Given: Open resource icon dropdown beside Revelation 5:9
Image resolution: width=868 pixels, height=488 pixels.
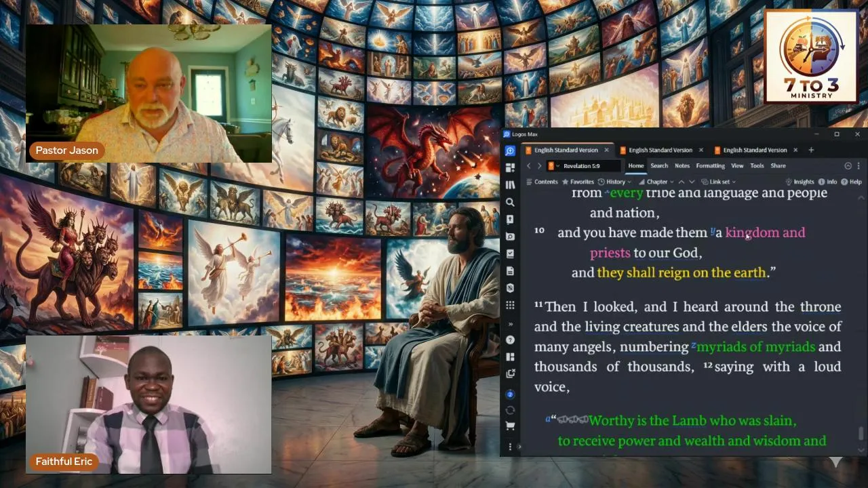Looking at the screenshot, I should coord(554,166).
